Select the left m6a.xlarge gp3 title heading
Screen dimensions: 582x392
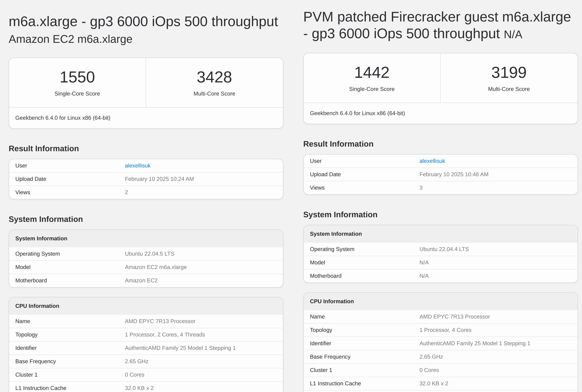pyautogui.click(x=143, y=21)
